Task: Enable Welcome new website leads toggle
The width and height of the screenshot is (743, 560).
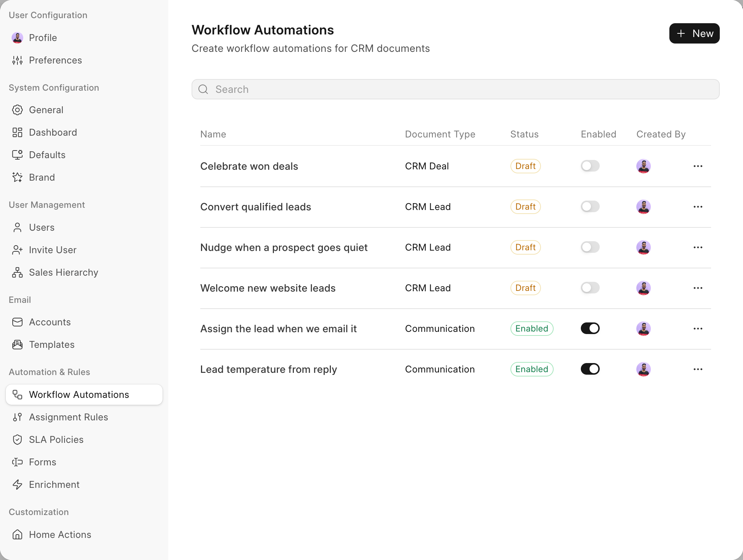Action: [590, 288]
